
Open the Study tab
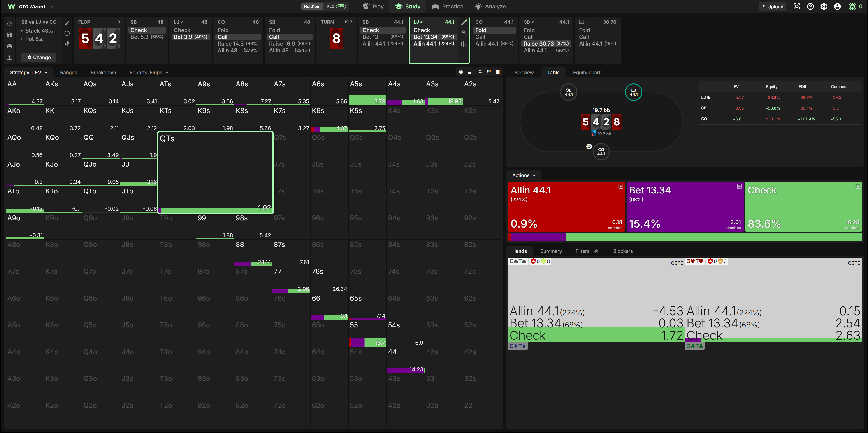(408, 6)
